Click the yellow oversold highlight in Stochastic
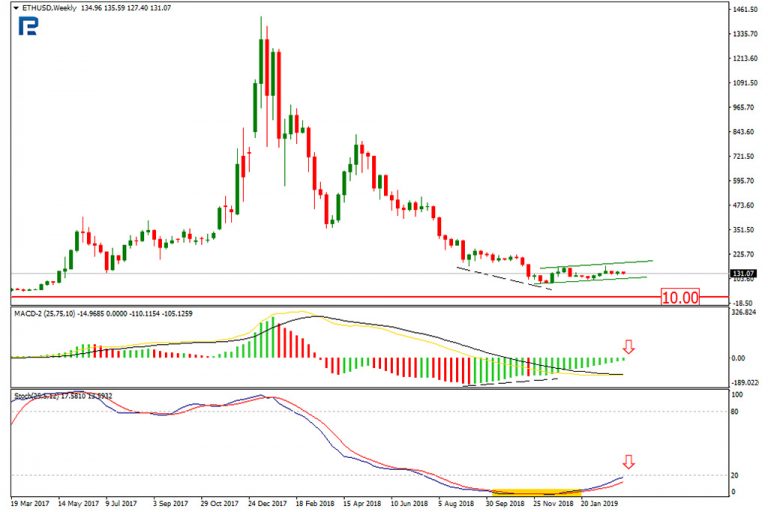This screenshot has width=768, height=512. 538,492
